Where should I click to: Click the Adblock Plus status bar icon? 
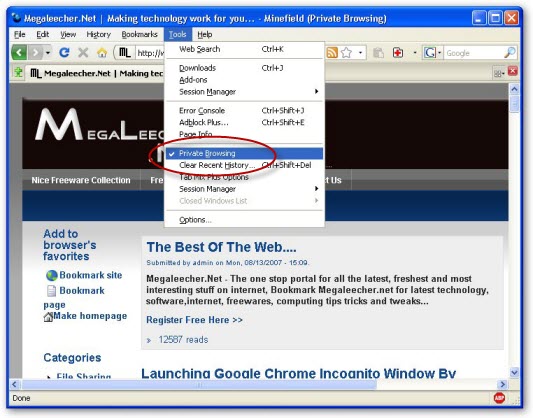pos(499,398)
